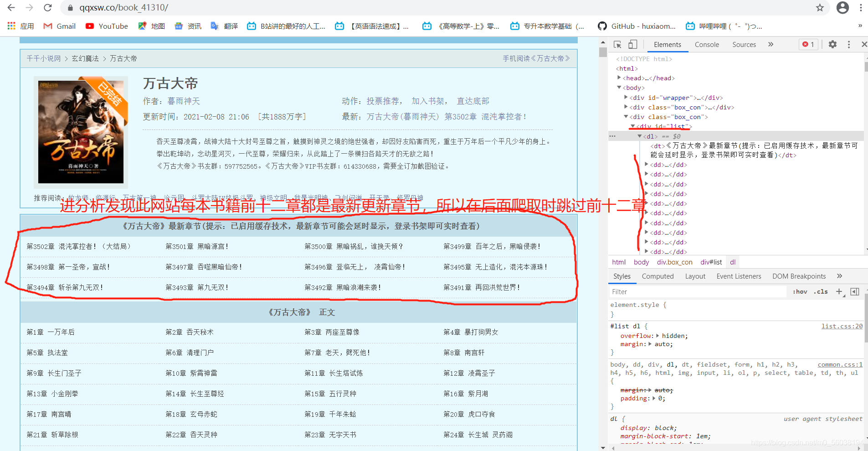Switch to the Sources tab
Viewport: 868px width, 451px height.
[x=744, y=44]
